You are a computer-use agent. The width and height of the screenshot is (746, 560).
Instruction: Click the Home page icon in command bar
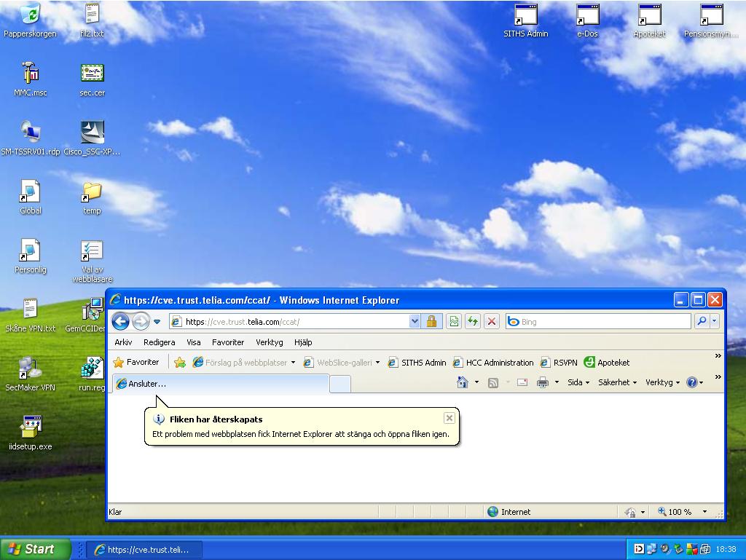[x=463, y=382]
